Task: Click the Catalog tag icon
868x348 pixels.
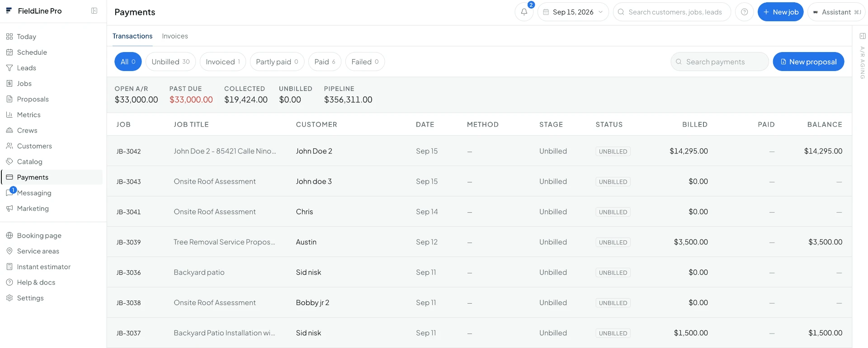Action: (x=9, y=162)
